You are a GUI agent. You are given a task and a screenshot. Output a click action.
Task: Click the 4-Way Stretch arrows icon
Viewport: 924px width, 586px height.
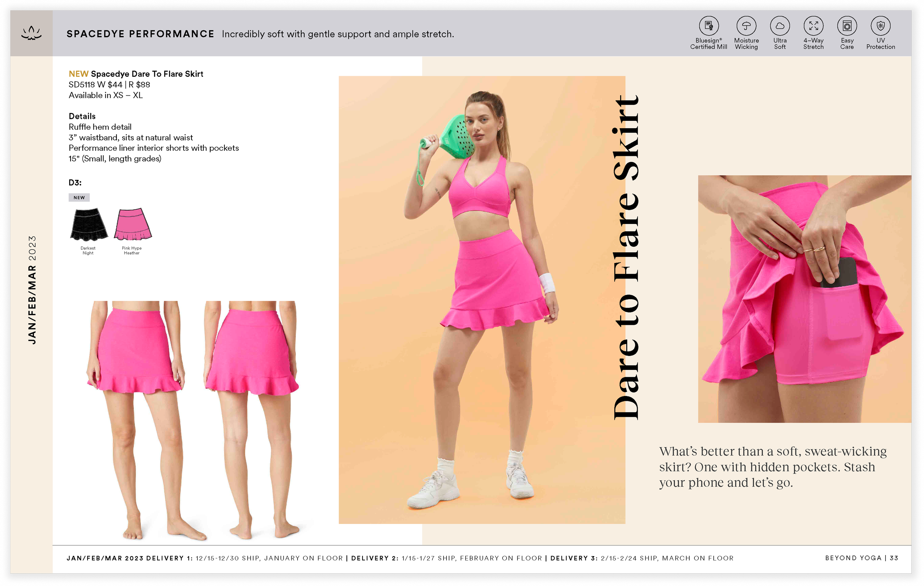(813, 26)
